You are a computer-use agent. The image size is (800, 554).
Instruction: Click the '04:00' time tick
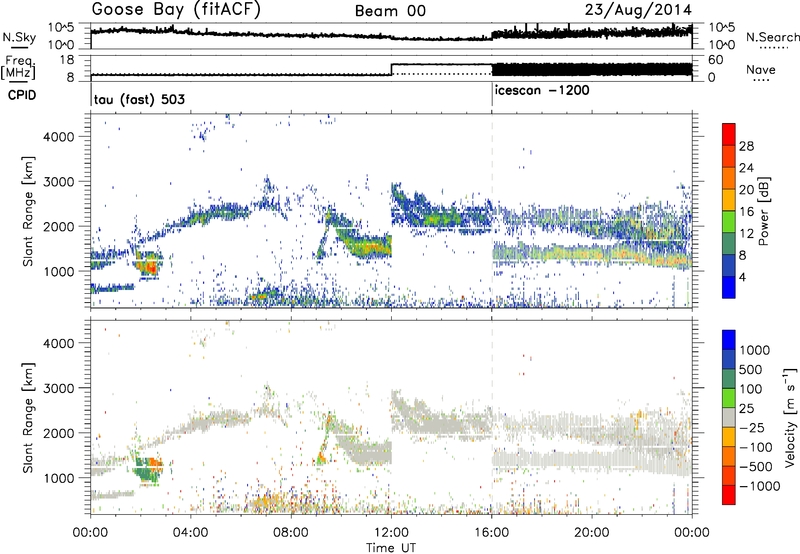(190, 533)
